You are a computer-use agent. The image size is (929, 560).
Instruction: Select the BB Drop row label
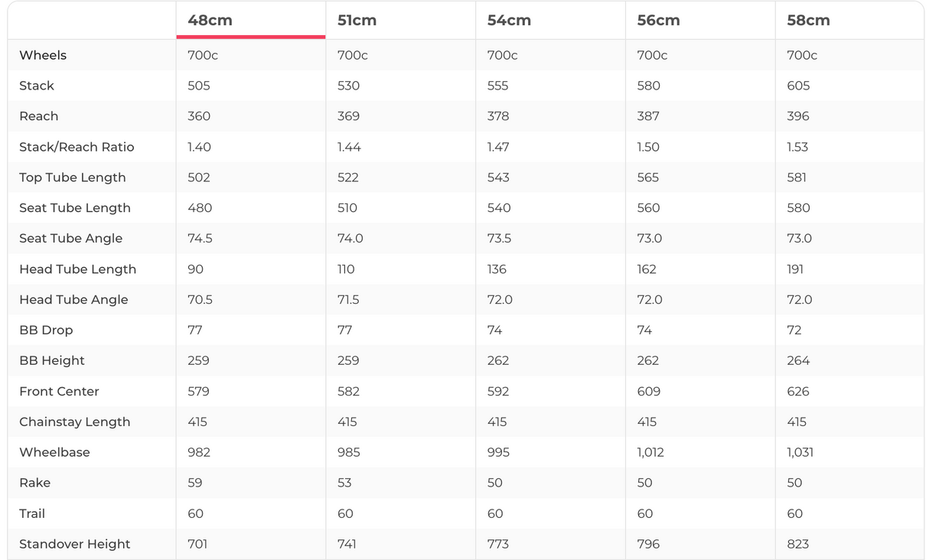pyautogui.click(x=46, y=330)
